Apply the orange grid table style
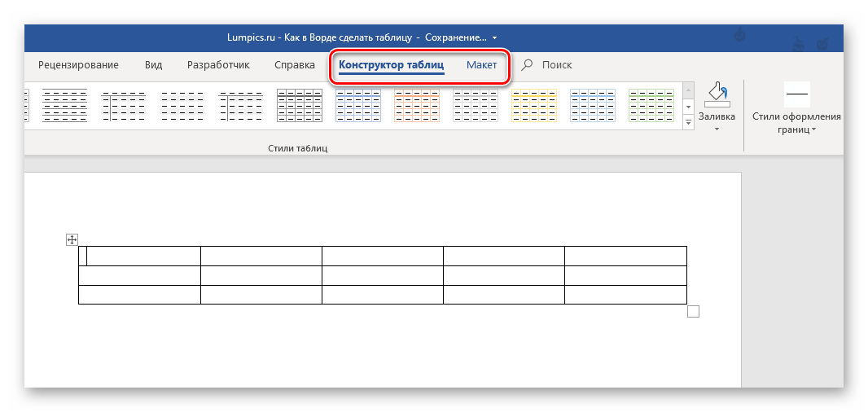The height and width of the screenshot is (412, 868). [416, 105]
